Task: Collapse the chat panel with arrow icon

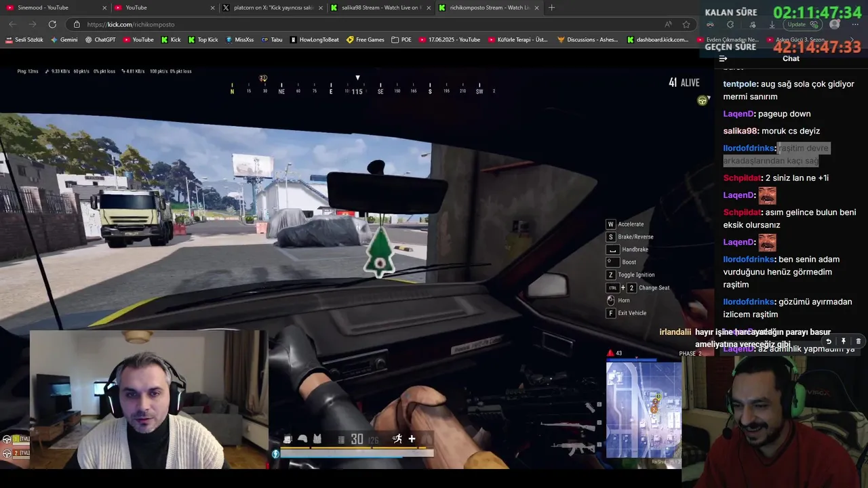Action: pyautogui.click(x=723, y=58)
